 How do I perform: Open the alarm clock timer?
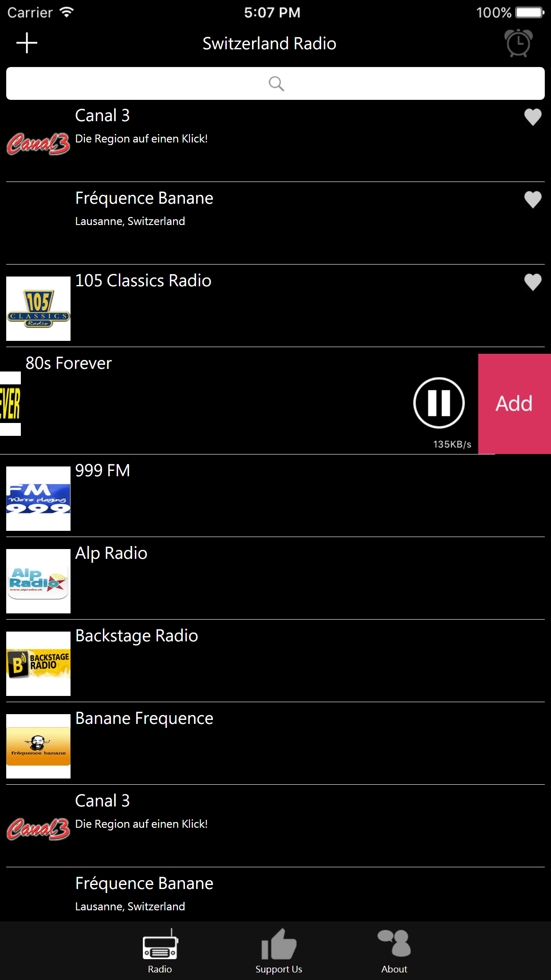[518, 43]
